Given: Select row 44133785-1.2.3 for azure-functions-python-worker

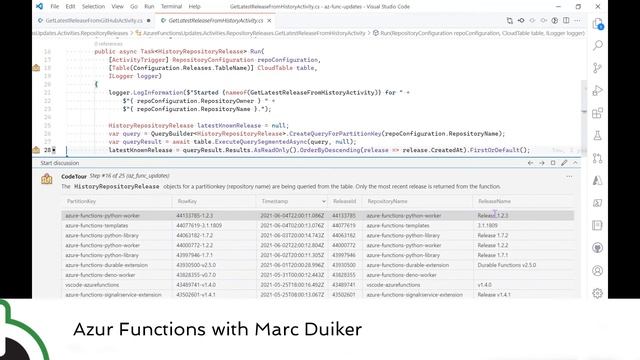Looking at the screenshot, I should point(318,216).
